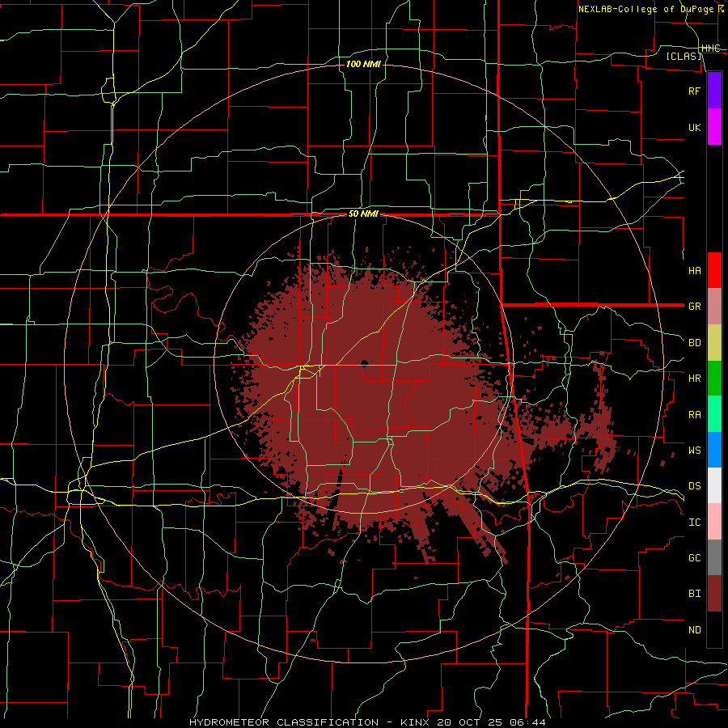Select the BD yellow legend swatch
The height and width of the screenshot is (728, 728).
click(714, 343)
